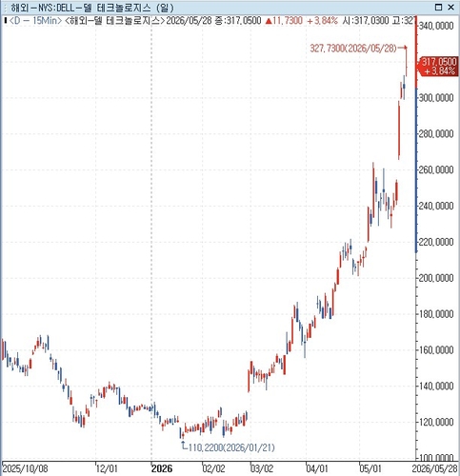Click the tall red candle rising from 265 to 298
The image size is (460, 476).
[399, 130]
